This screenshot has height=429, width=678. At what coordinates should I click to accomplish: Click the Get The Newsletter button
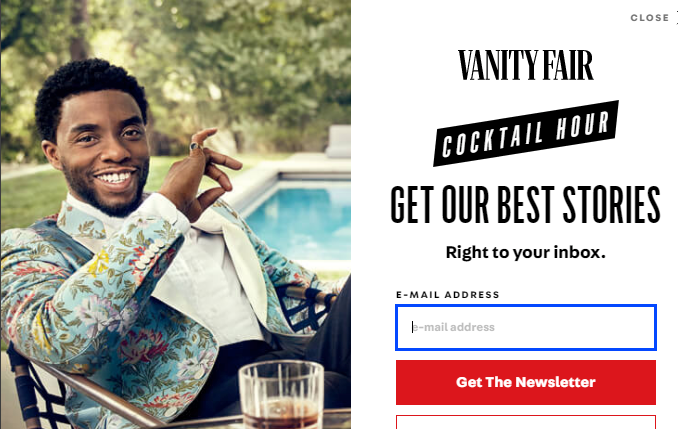click(526, 382)
